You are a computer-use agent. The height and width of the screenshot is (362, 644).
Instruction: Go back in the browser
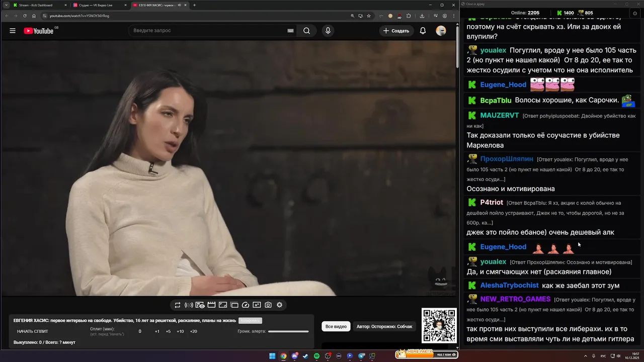7,16
